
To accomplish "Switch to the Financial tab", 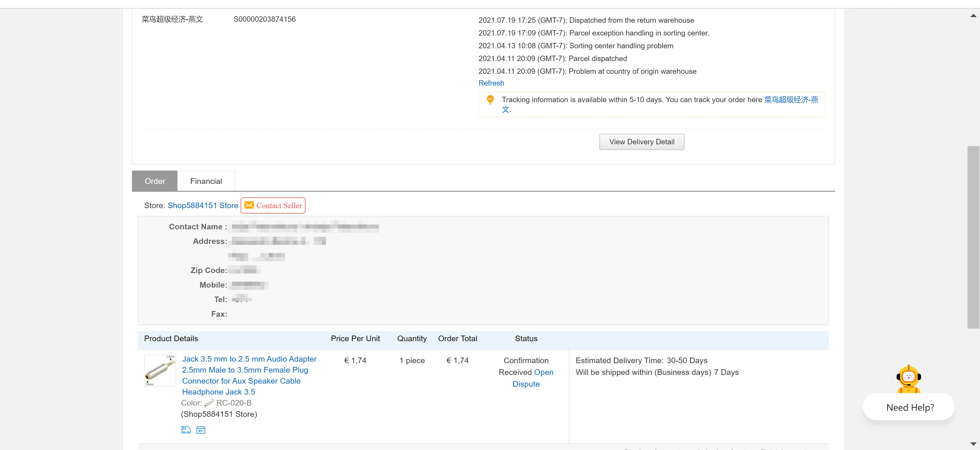I will 206,181.
